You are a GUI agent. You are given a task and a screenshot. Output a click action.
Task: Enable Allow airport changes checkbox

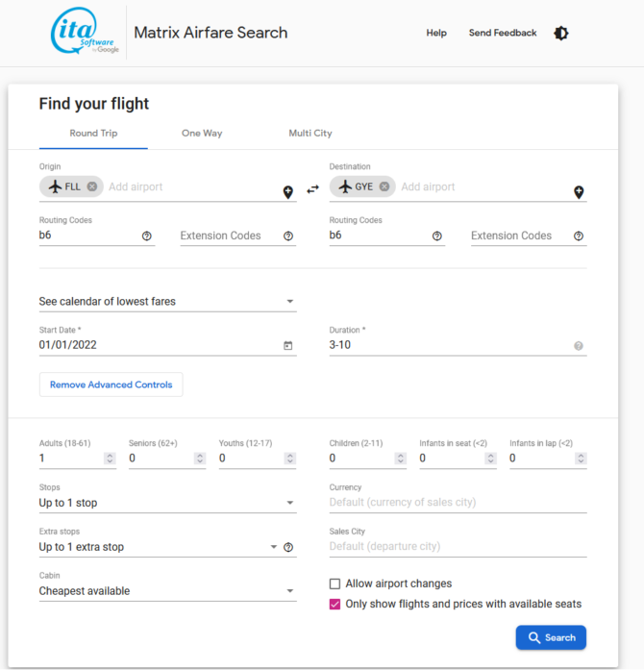coord(335,583)
